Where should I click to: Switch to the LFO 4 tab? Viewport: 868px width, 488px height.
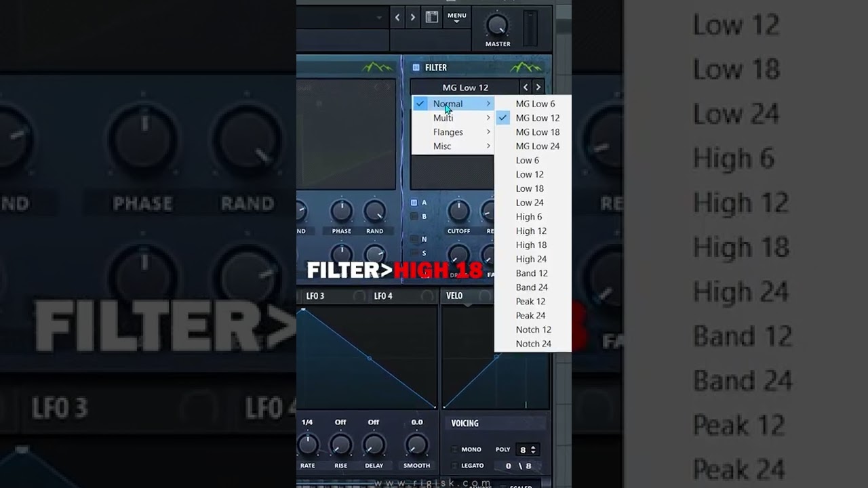point(383,296)
